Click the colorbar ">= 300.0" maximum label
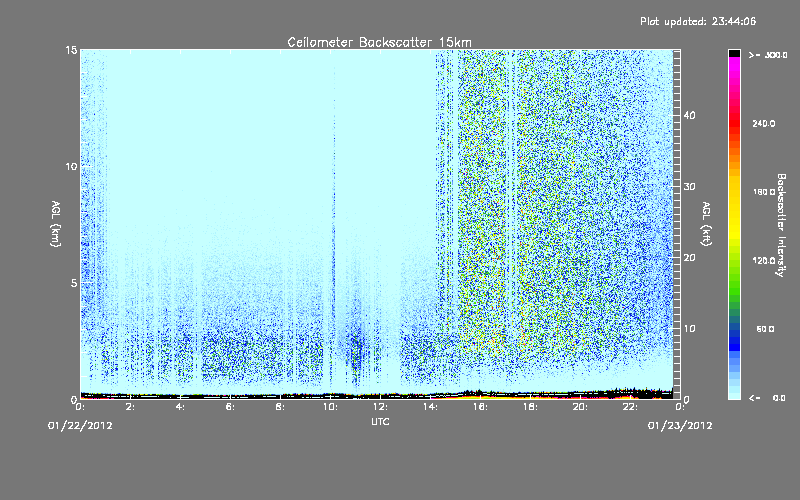Image resolution: width=800 pixels, height=500 pixels. click(x=768, y=55)
